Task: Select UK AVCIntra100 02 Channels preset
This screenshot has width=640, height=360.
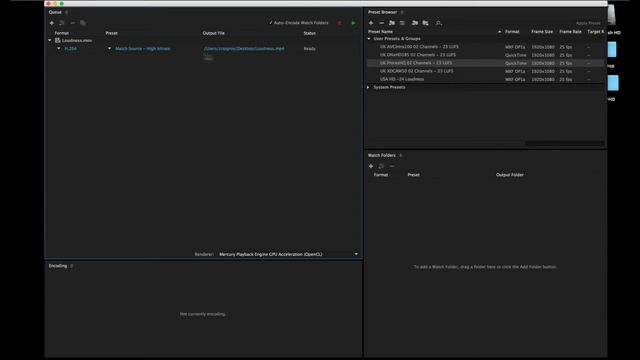Action: [419, 47]
